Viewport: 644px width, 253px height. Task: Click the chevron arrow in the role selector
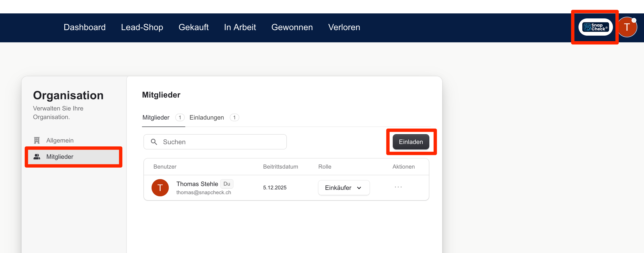click(359, 188)
